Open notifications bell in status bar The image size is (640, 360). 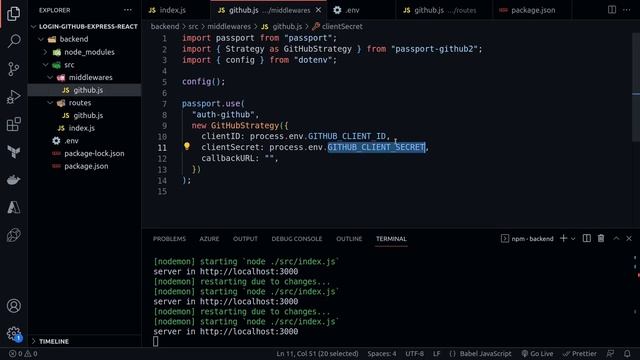tap(627, 353)
